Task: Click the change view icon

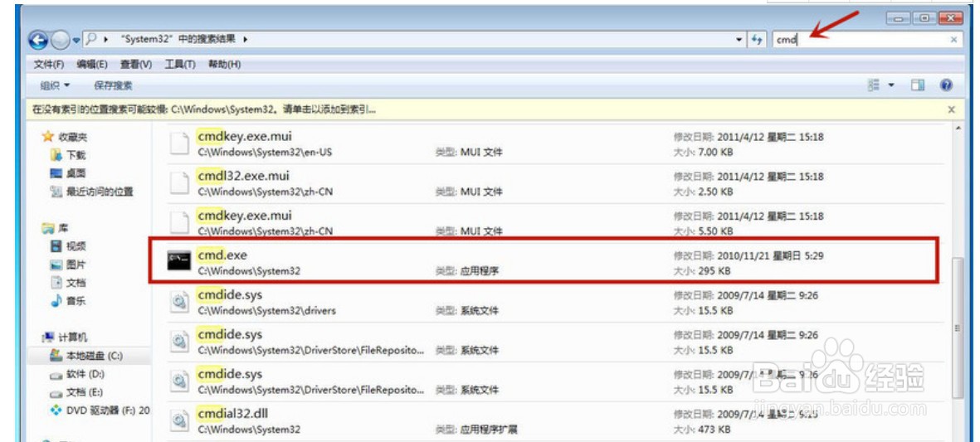Action: [874, 85]
